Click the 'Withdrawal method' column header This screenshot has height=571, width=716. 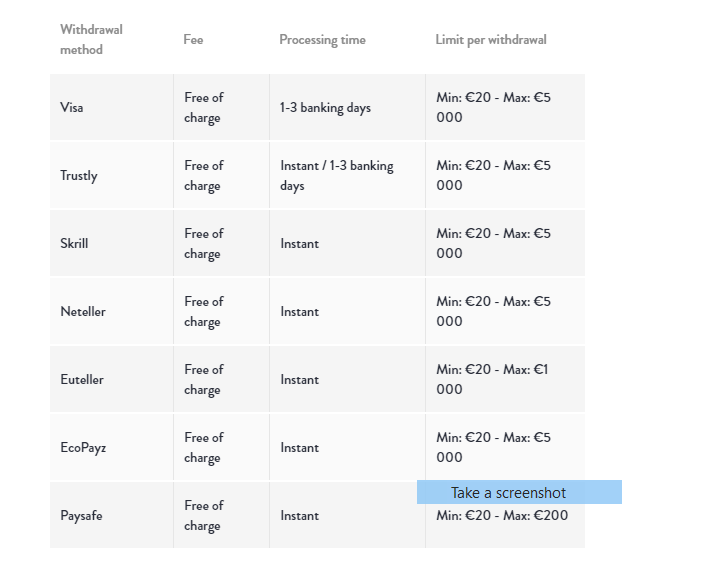pos(91,39)
